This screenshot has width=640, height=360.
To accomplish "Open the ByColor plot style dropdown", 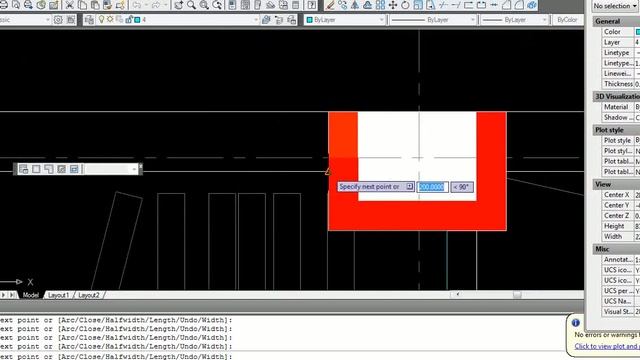I will [567, 20].
